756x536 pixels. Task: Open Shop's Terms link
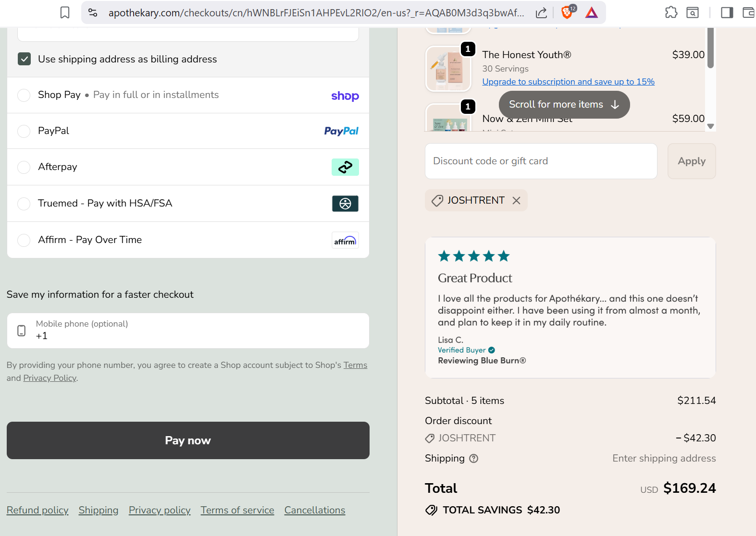click(355, 365)
